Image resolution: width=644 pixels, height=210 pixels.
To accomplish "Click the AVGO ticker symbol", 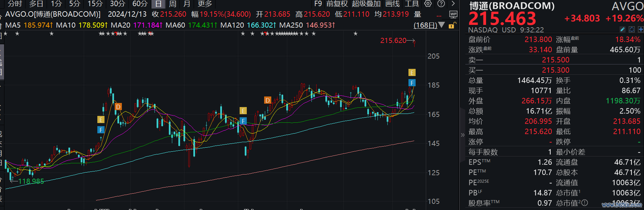I will point(627,6).
